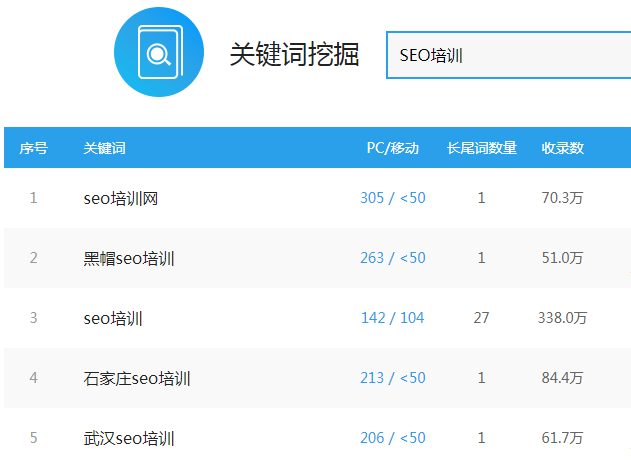The image size is (631, 467).
Task: Sort by the 序号 column header
Action: click(34, 148)
